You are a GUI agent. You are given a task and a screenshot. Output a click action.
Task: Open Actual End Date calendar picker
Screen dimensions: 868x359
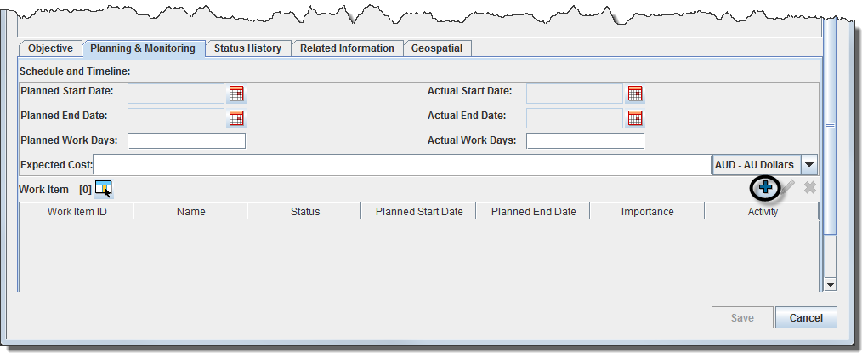pos(635,117)
